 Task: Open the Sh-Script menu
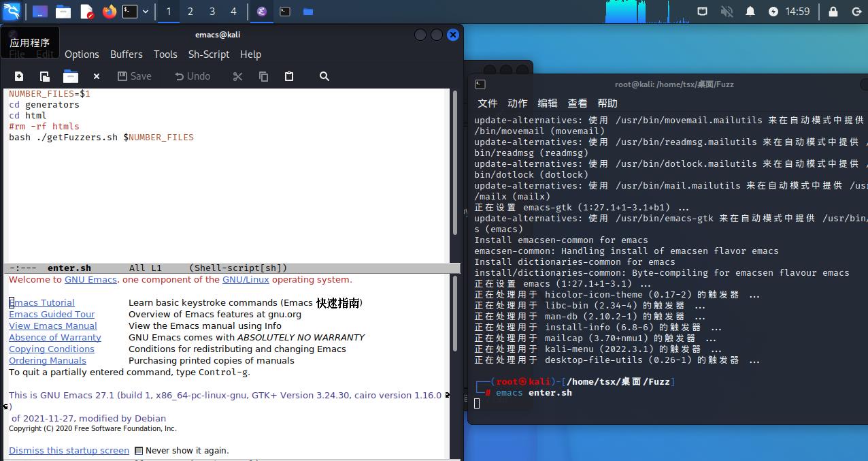click(209, 54)
